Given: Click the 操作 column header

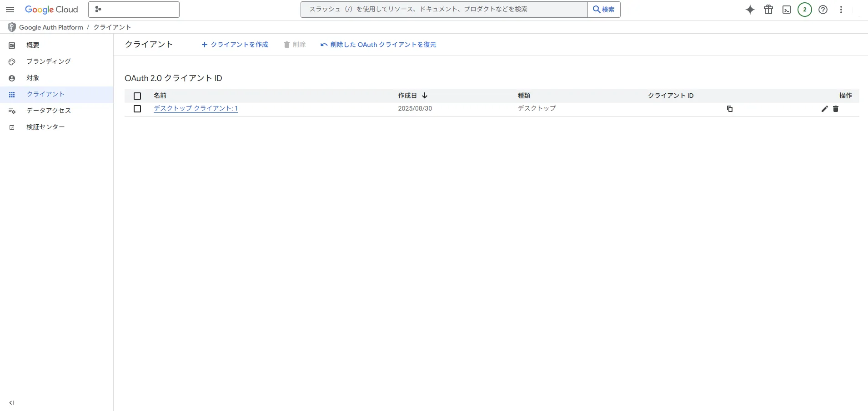Looking at the screenshot, I should (x=846, y=96).
